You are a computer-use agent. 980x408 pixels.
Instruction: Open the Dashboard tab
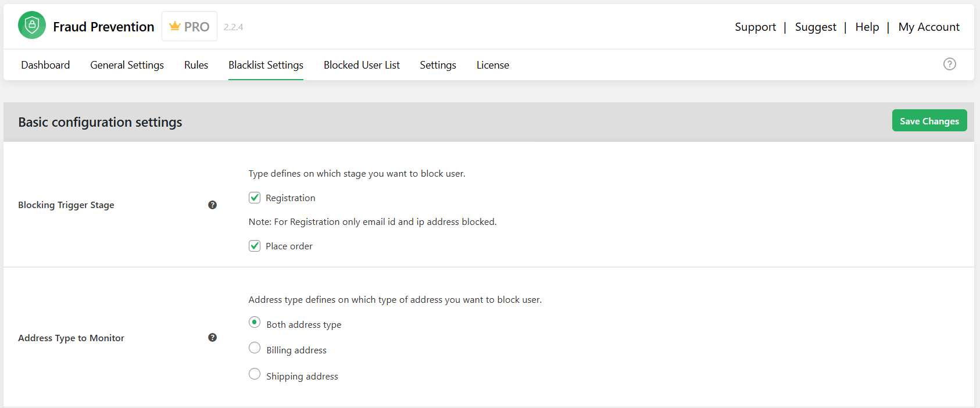tap(45, 65)
